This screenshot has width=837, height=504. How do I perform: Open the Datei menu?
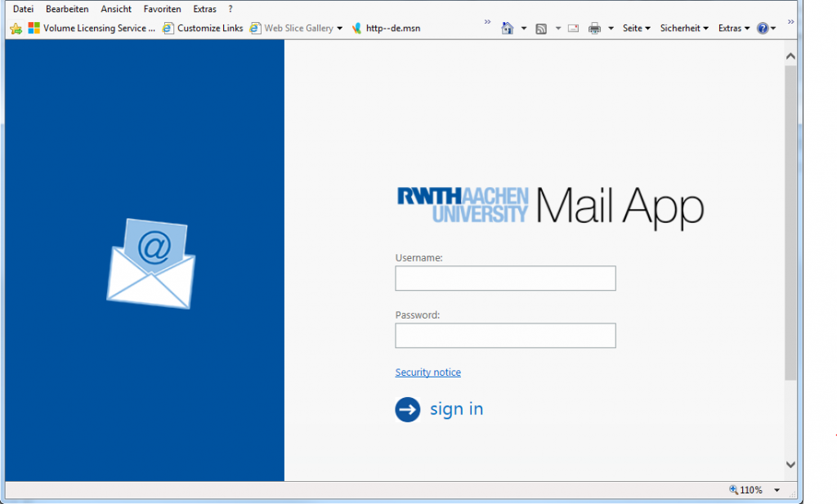[24, 9]
